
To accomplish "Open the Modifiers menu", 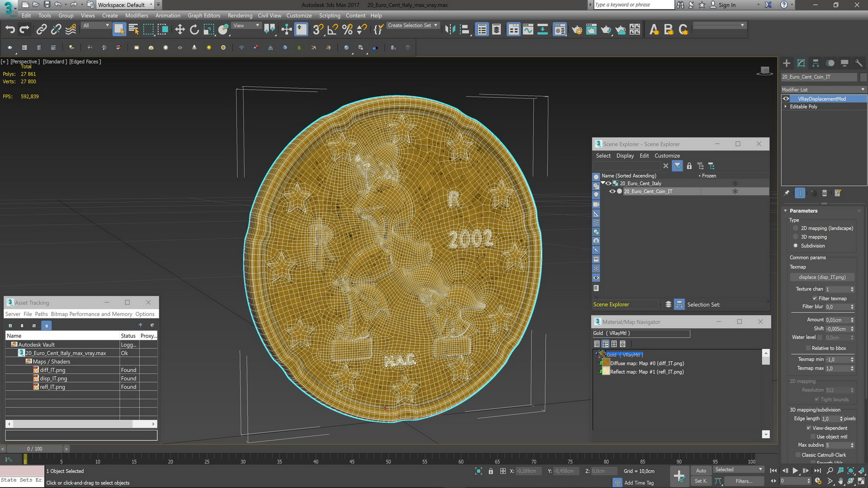I will [137, 15].
